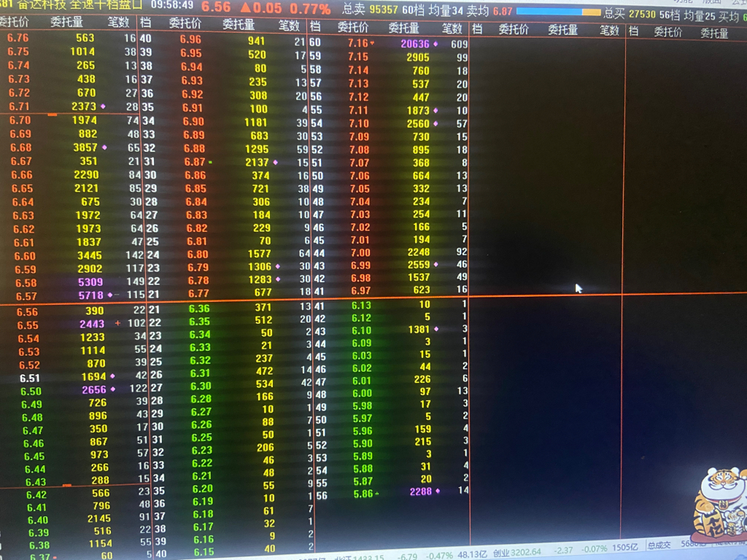Click the price change percentage 0.77%
Viewport: 747px width, 560px height.
(309, 9)
